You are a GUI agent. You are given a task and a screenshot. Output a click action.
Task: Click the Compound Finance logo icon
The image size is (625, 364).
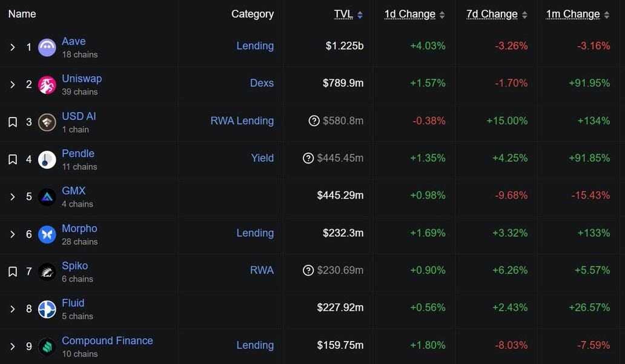click(47, 346)
